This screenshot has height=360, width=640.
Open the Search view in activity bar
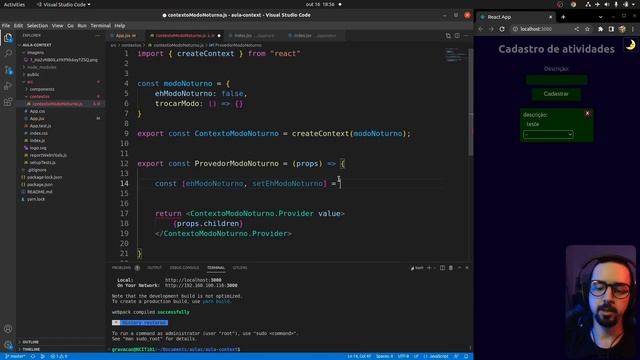pos(8,53)
